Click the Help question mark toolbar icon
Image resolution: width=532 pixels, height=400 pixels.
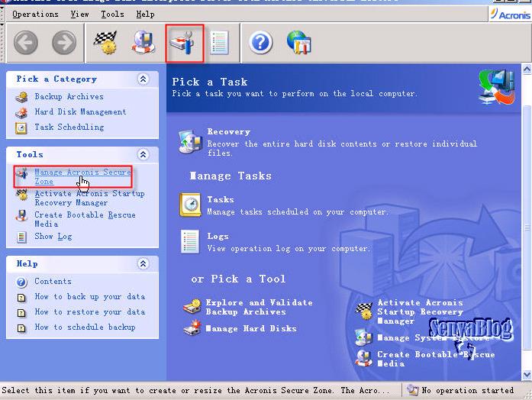[x=260, y=43]
